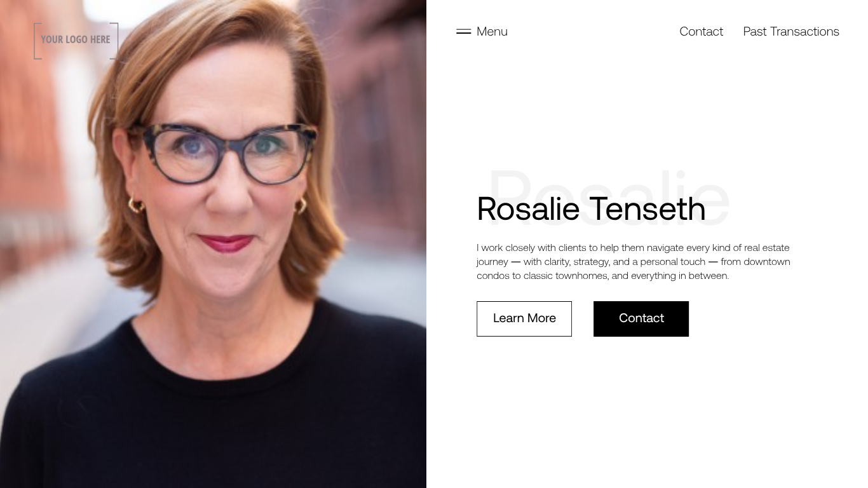Image resolution: width=868 pixels, height=488 pixels.
Task: Click the intro paragraph about real estate journey
Action: (634, 261)
